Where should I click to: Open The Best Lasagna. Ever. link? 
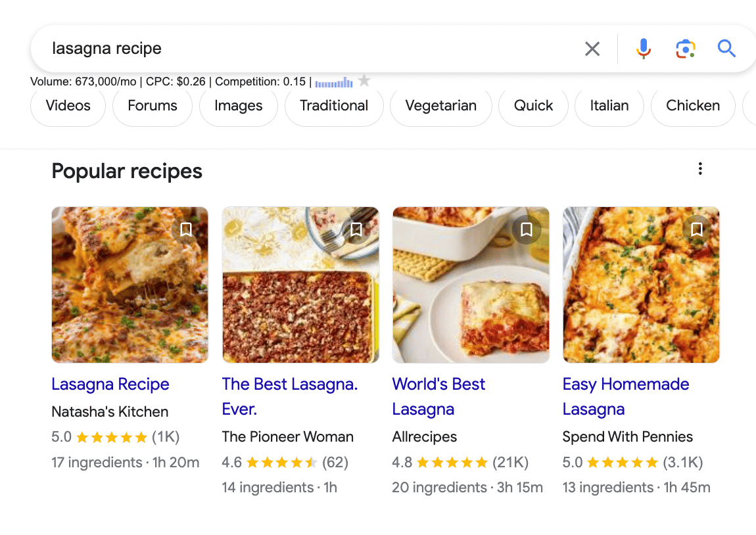(x=290, y=397)
